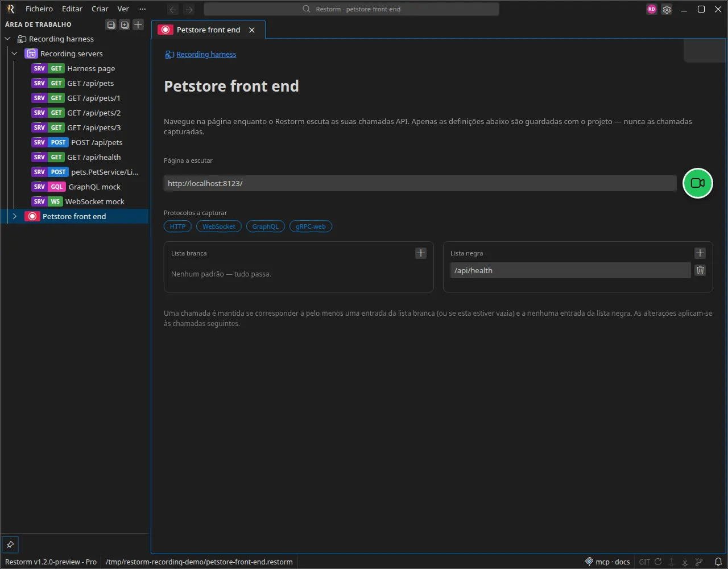Open the Ficheiro menu
This screenshot has height=569, width=728.
(39, 9)
